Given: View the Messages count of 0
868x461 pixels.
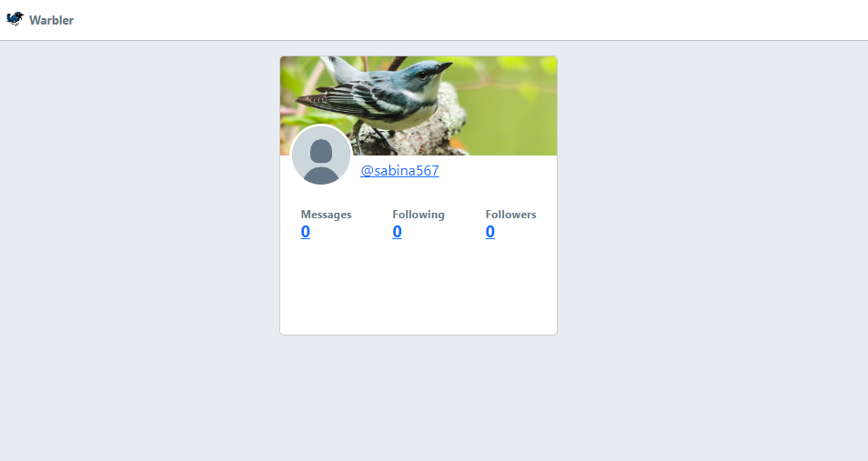Looking at the screenshot, I should pos(306,231).
